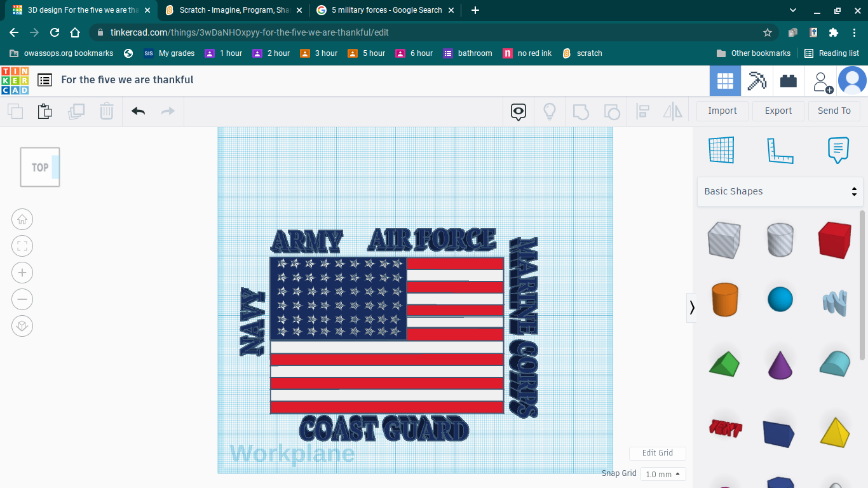Pick the striped Cylinder hole shape
Screen dimensions: 868x488
780,240
